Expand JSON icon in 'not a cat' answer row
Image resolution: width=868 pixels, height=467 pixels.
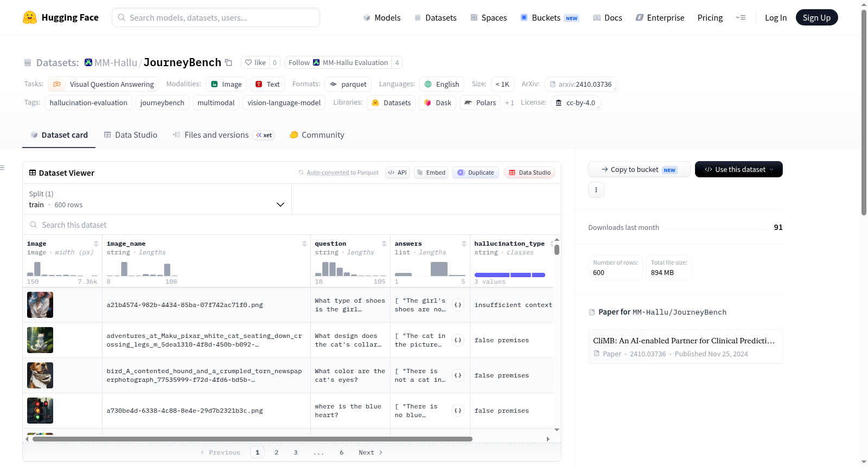click(458, 375)
